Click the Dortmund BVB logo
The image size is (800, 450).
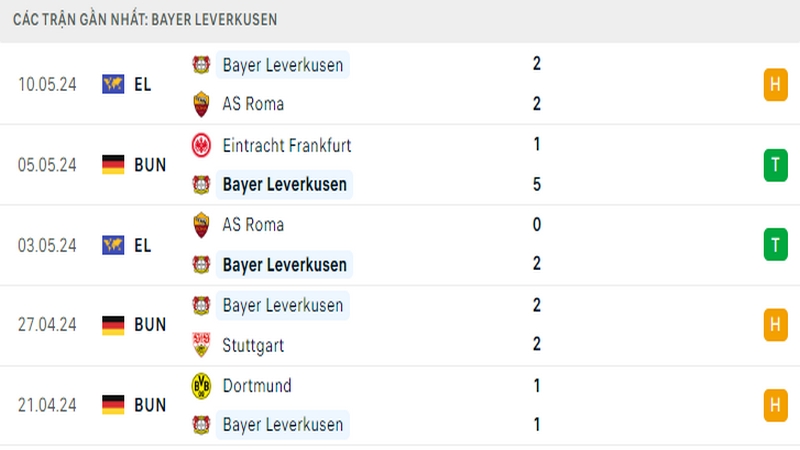tap(201, 385)
